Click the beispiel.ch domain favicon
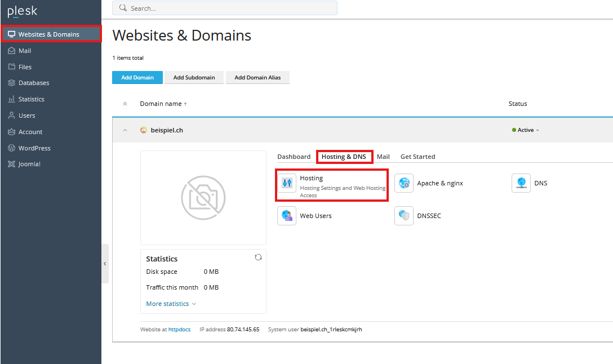The width and height of the screenshot is (613, 364). (x=144, y=130)
